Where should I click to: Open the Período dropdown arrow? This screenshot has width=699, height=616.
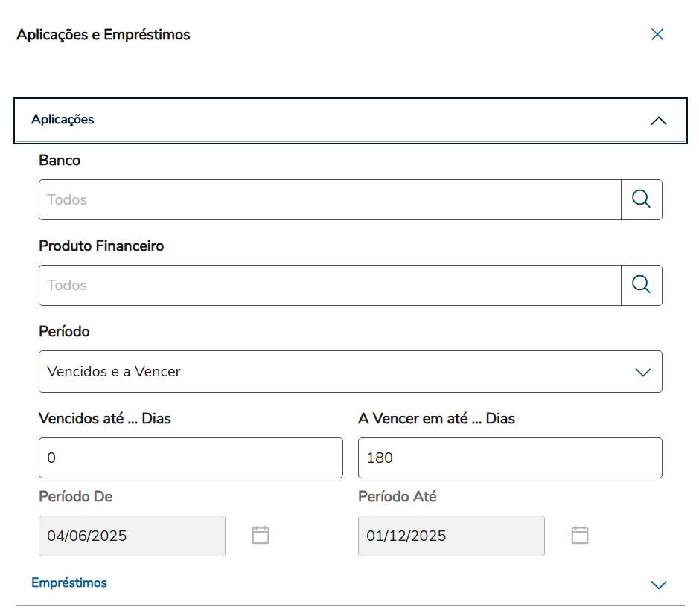coord(643,372)
